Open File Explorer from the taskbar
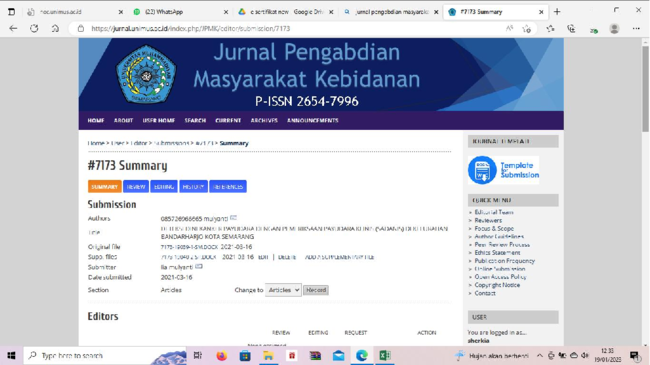Image resolution: width=650 pixels, height=365 pixels. 268,355
